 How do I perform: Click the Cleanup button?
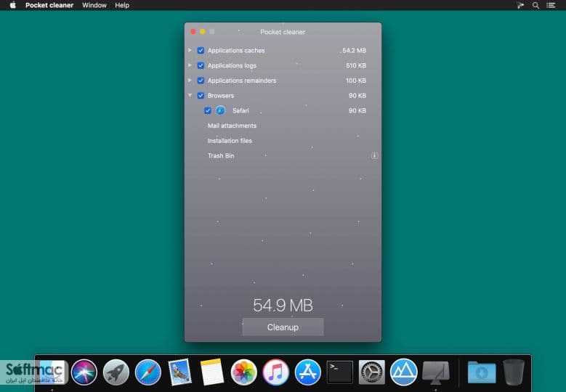tap(283, 327)
